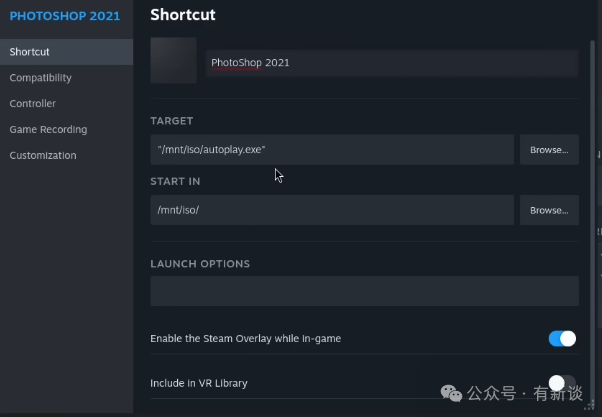602x417 pixels.
Task: Open the Shortcut settings tab
Action: point(30,51)
